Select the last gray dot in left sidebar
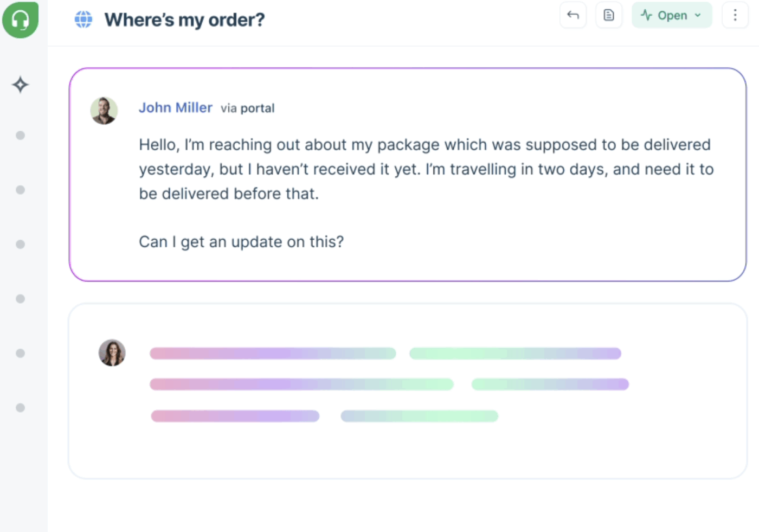This screenshot has height=532, width=759. [x=21, y=407]
